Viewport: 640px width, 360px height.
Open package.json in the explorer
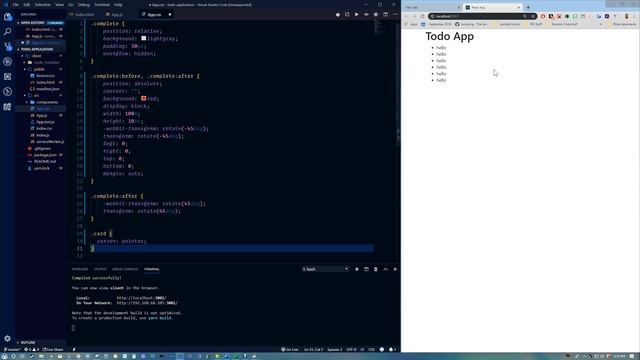pyautogui.click(x=45, y=155)
